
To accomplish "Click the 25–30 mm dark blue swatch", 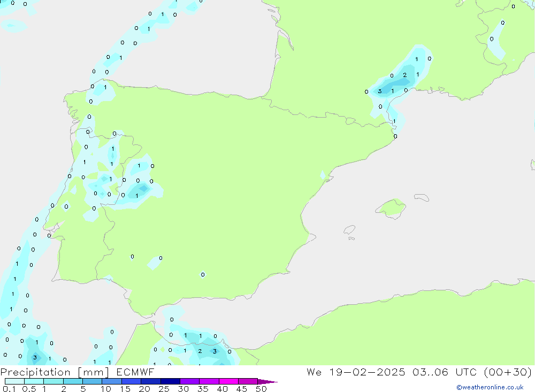I will [x=170, y=381].
